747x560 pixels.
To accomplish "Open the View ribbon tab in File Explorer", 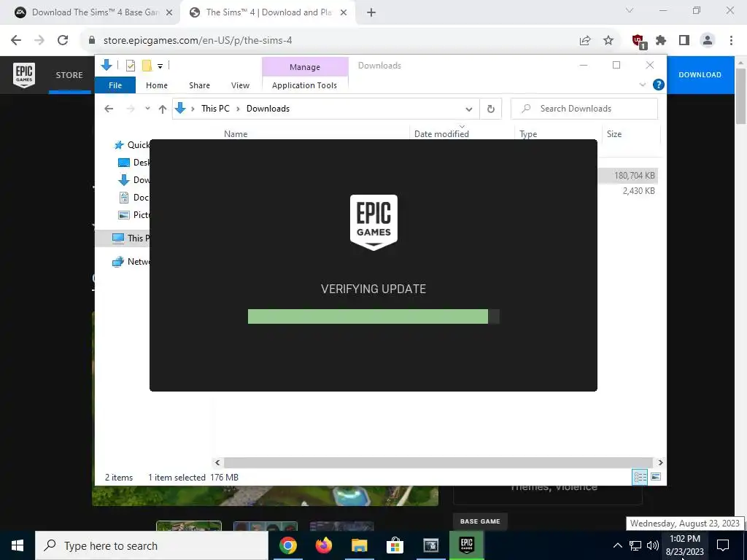I will point(240,85).
